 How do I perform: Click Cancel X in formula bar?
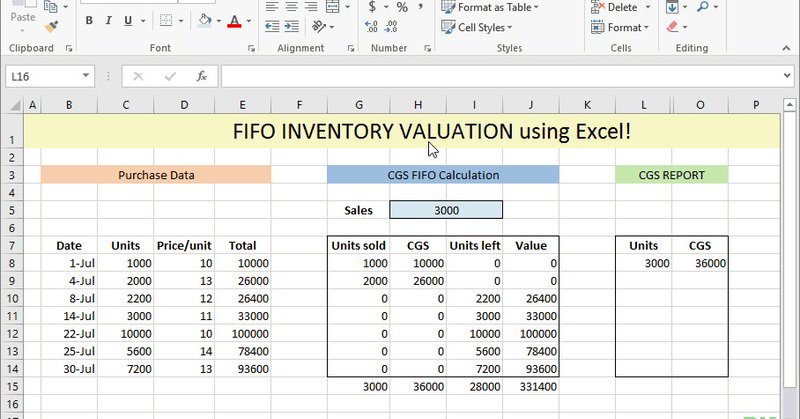coord(138,77)
